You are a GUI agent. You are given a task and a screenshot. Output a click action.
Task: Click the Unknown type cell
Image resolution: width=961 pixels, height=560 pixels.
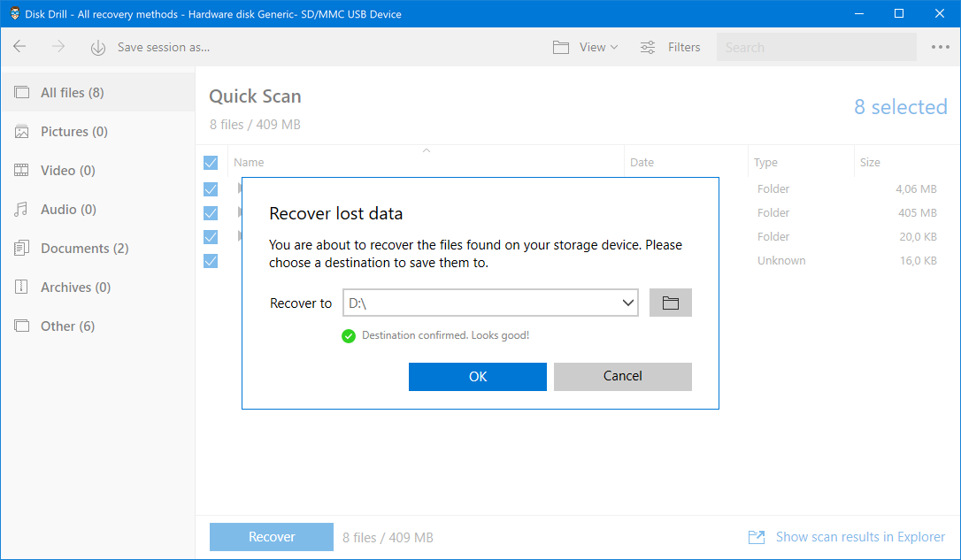click(x=781, y=260)
